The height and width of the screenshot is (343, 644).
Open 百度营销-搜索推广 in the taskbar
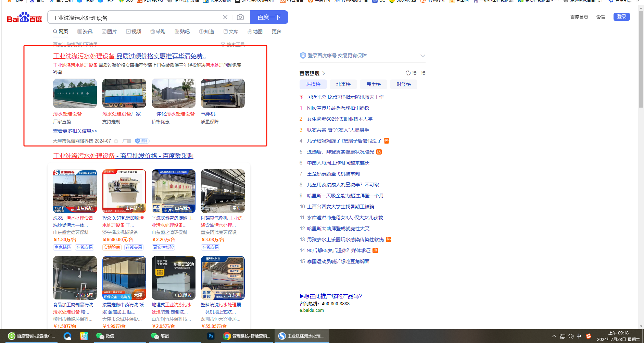(31, 336)
